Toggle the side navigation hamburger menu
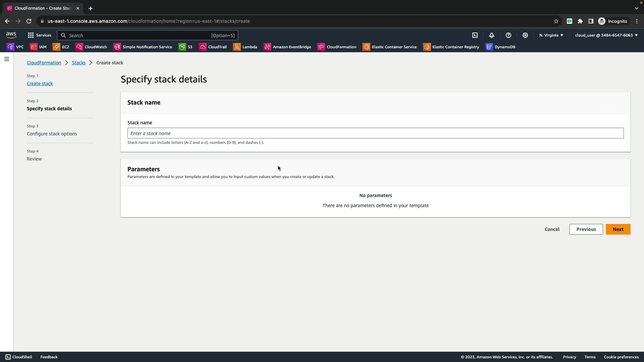 coord(7,59)
